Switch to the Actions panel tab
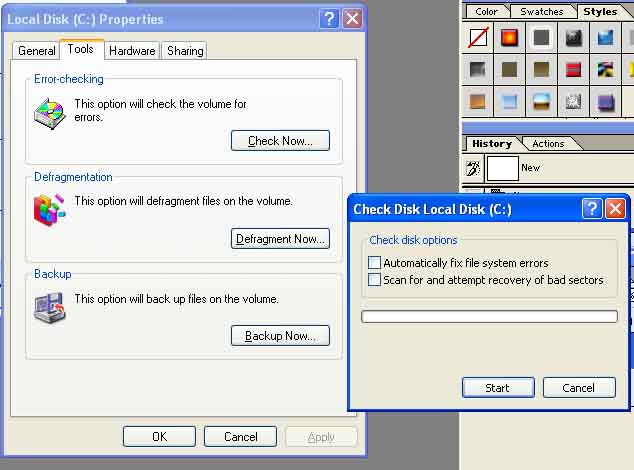Image resolution: width=634 pixels, height=470 pixels. click(548, 144)
